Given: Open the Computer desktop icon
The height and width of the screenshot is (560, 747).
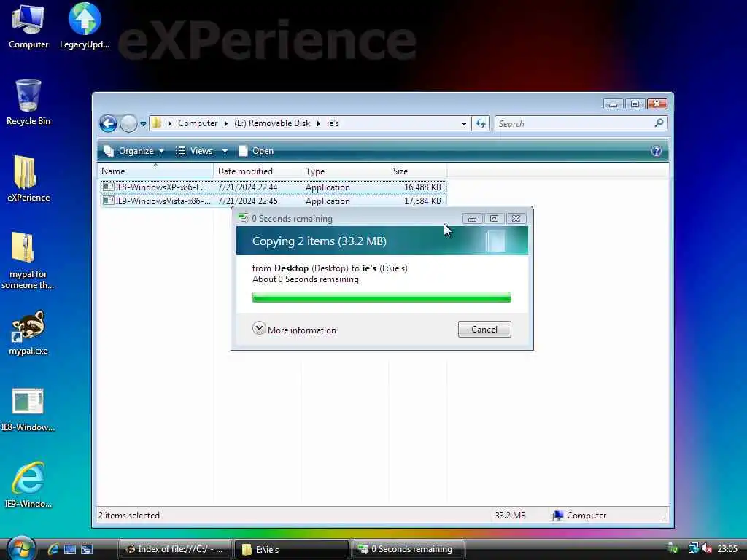Looking at the screenshot, I should click(x=28, y=26).
